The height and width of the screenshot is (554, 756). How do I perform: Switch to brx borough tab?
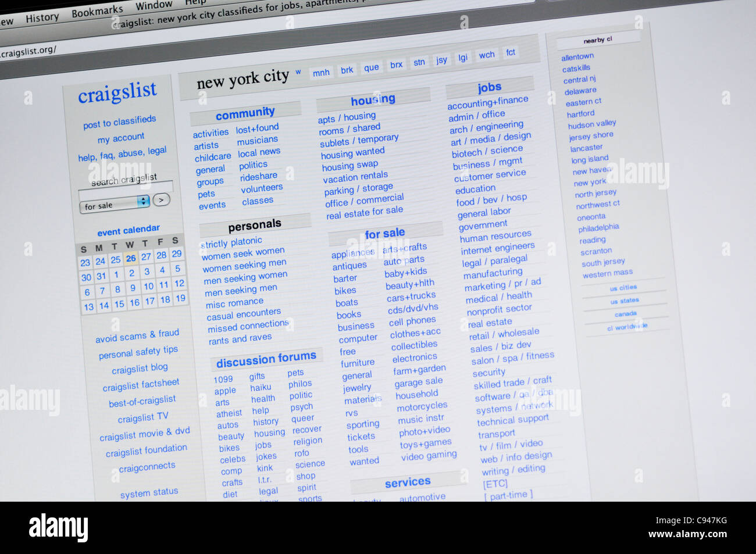click(396, 65)
